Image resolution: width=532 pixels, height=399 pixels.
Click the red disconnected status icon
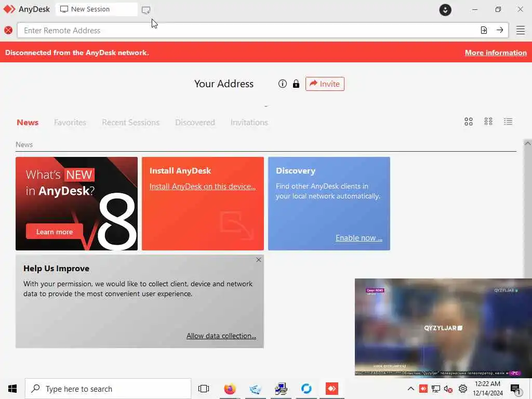[x=8, y=30]
